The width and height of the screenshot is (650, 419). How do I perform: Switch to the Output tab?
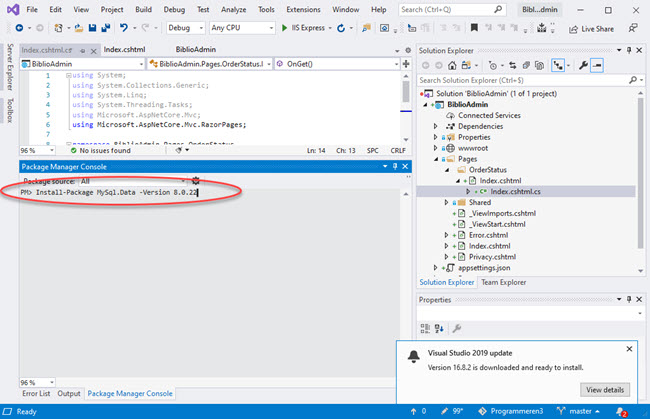[x=69, y=393]
